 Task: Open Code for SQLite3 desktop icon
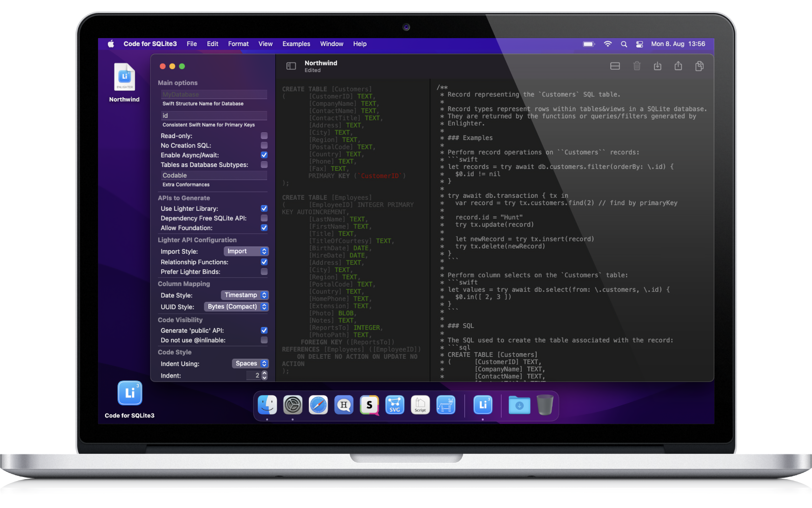[x=130, y=393]
